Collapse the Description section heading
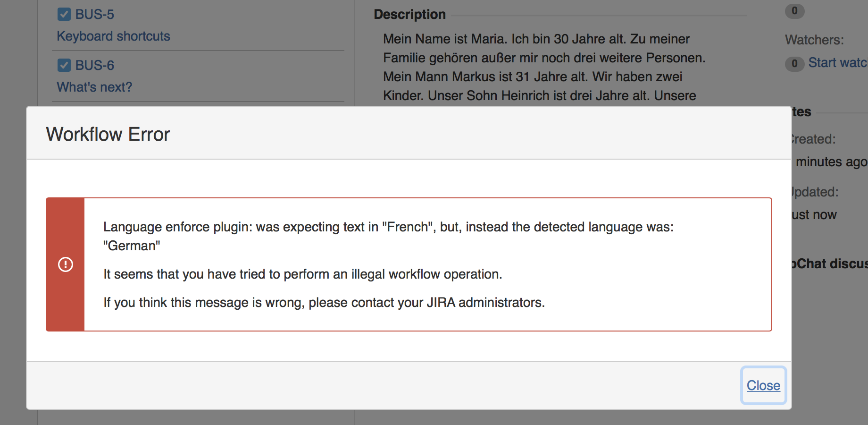This screenshot has width=868, height=425. point(409,15)
